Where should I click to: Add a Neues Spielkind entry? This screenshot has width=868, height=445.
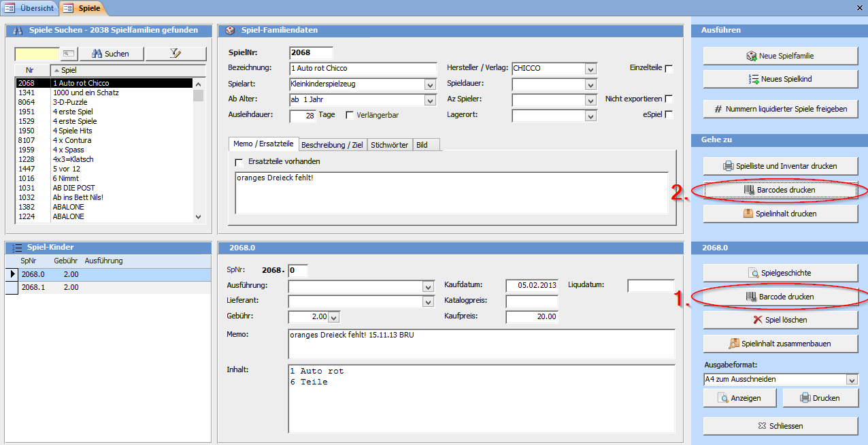click(780, 79)
